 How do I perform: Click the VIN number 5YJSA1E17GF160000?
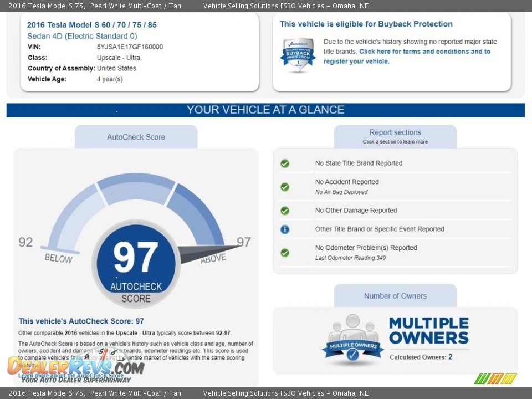point(130,47)
